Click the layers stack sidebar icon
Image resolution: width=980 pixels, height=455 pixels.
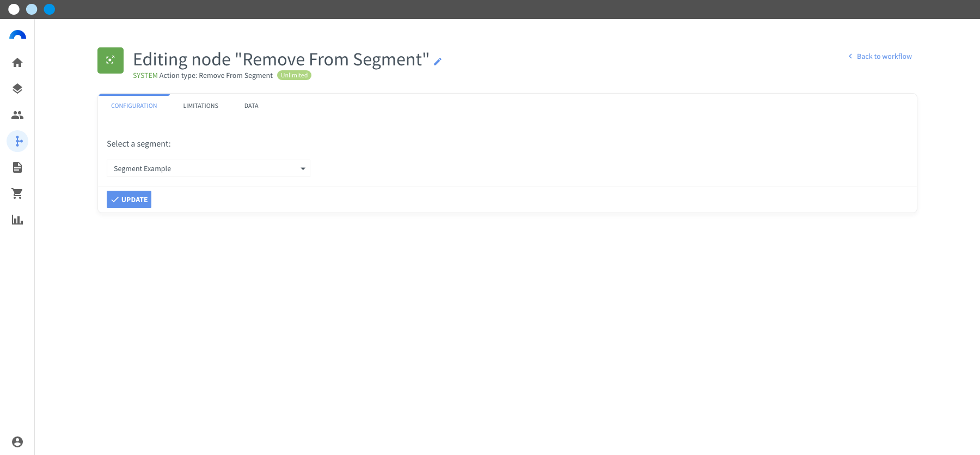tap(17, 89)
